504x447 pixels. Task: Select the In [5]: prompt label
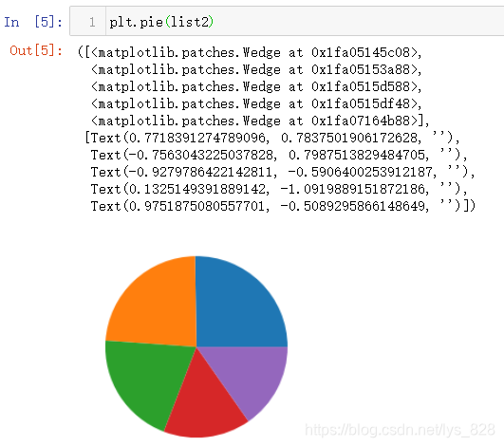tap(33, 22)
